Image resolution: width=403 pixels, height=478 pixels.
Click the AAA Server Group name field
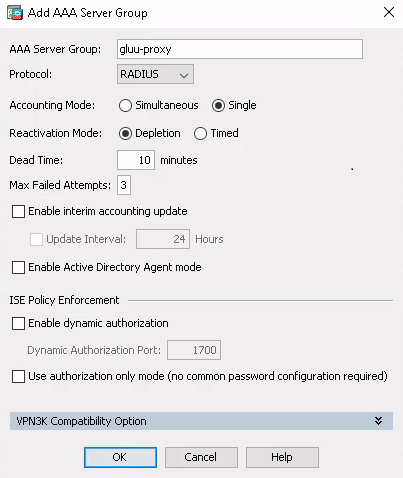[240, 49]
